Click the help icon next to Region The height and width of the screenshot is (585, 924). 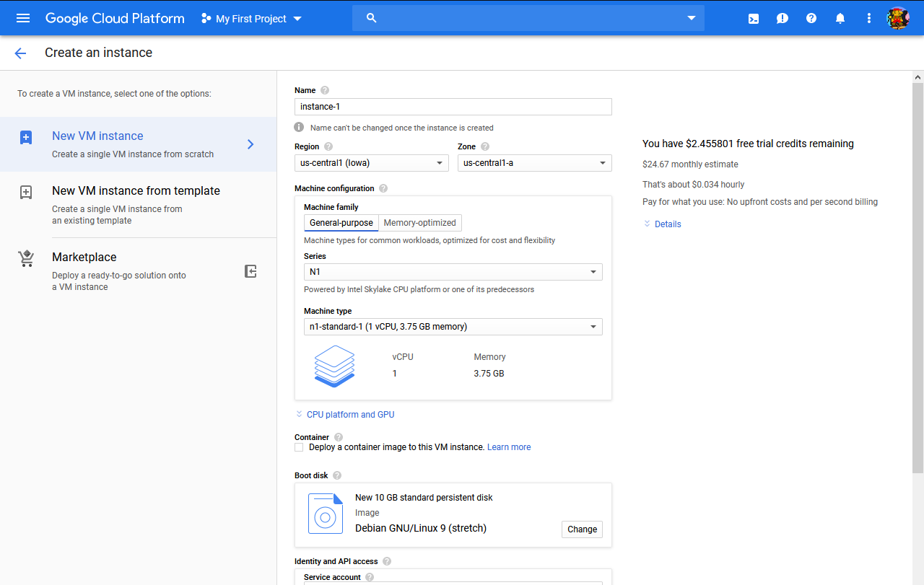pyautogui.click(x=328, y=146)
